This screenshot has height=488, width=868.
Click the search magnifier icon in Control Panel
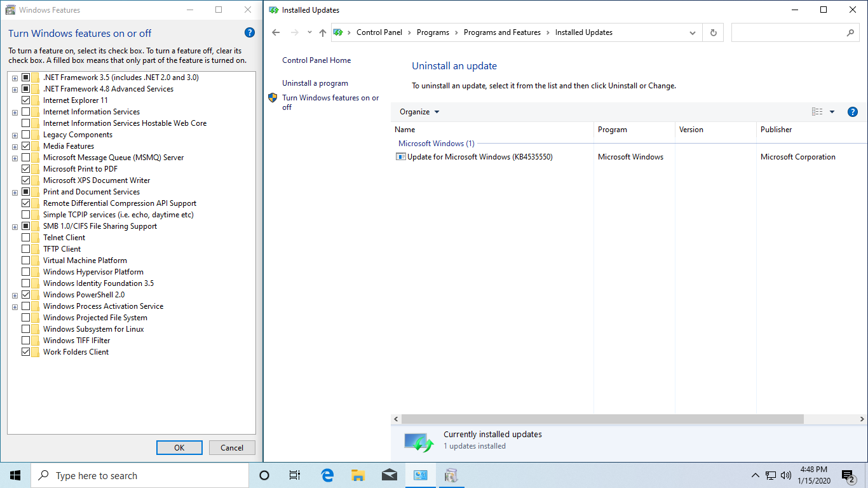pos(851,32)
